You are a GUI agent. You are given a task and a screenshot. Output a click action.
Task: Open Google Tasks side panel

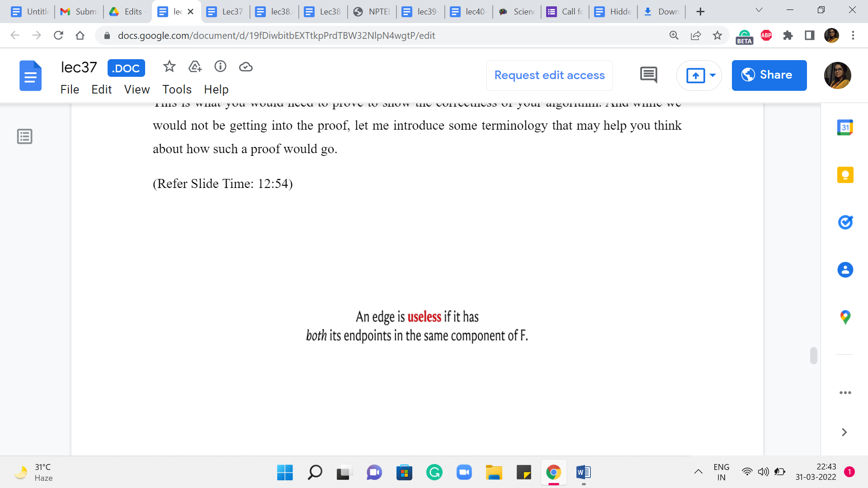click(x=845, y=222)
